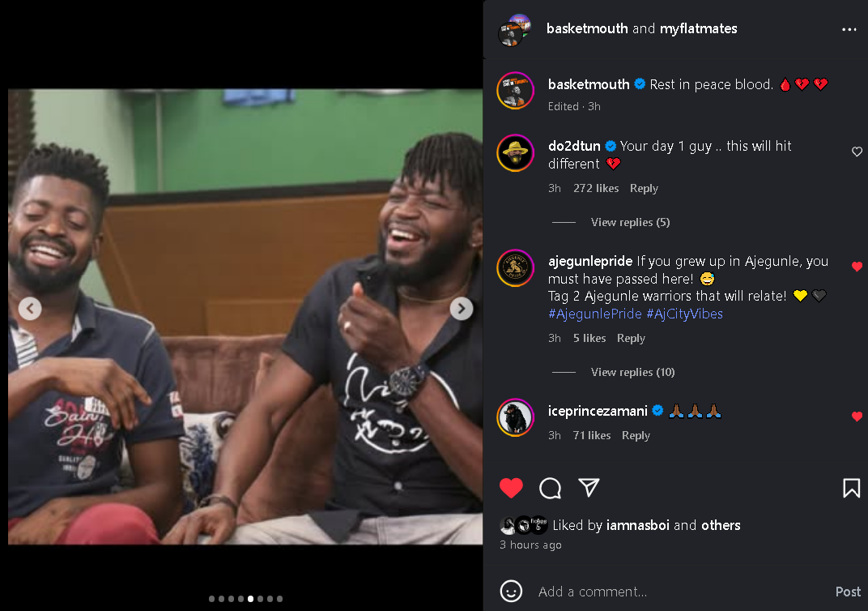Screen dimensions: 868x611
Task: Open iceprincezamani's profile avatar
Action: 515,417
